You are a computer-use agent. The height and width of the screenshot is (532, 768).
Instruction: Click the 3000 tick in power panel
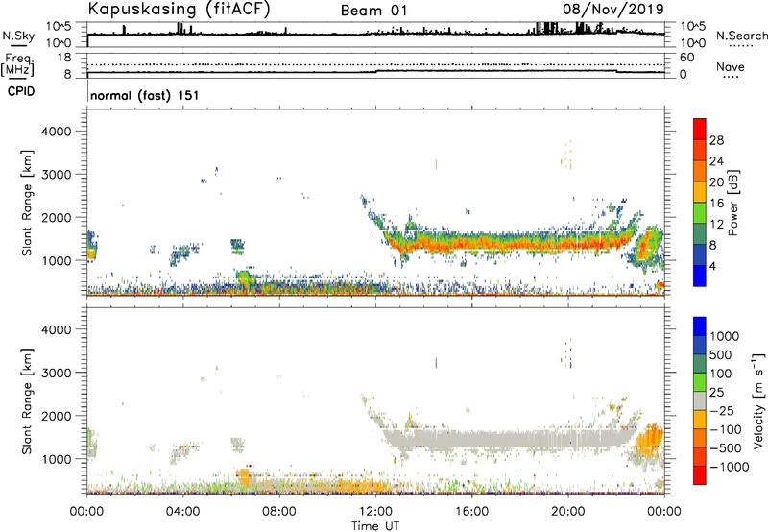(57, 175)
